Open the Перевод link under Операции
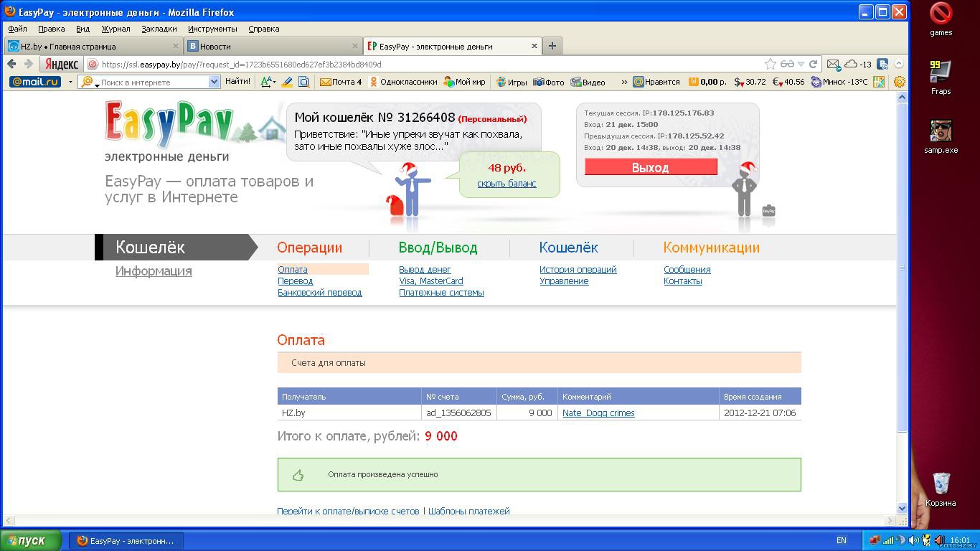980x551 pixels. (x=295, y=281)
